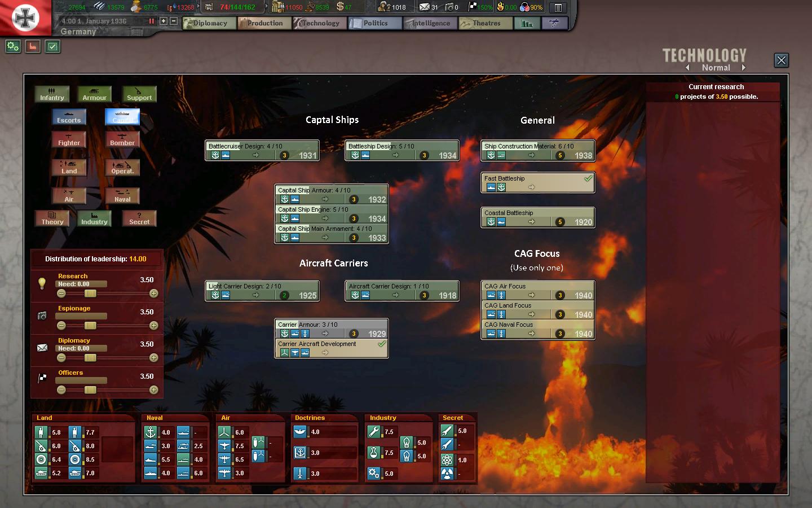Click the green wheel icon valued 6.4
The height and width of the screenshot is (508, 812).
click(x=41, y=459)
